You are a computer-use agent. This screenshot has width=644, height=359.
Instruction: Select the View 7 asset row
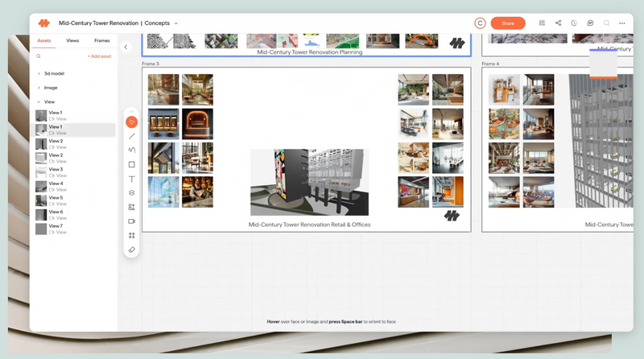coord(74,229)
